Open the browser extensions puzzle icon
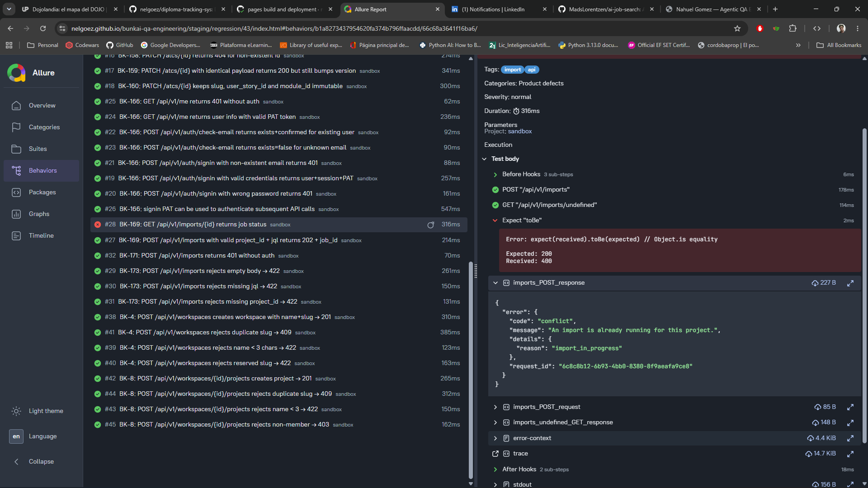868x488 pixels. (793, 28)
